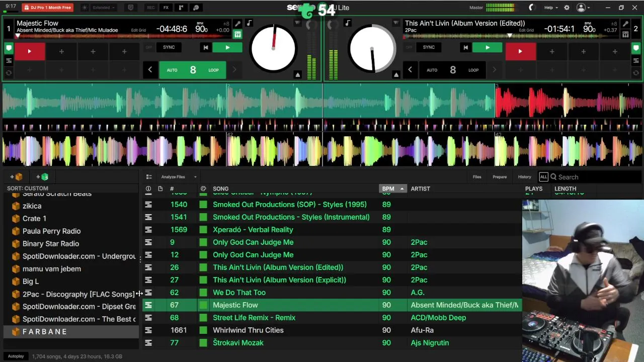The image size is (644, 362).
Task: Open deck 1 dropdown triangle near platter
Action: click(x=297, y=23)
